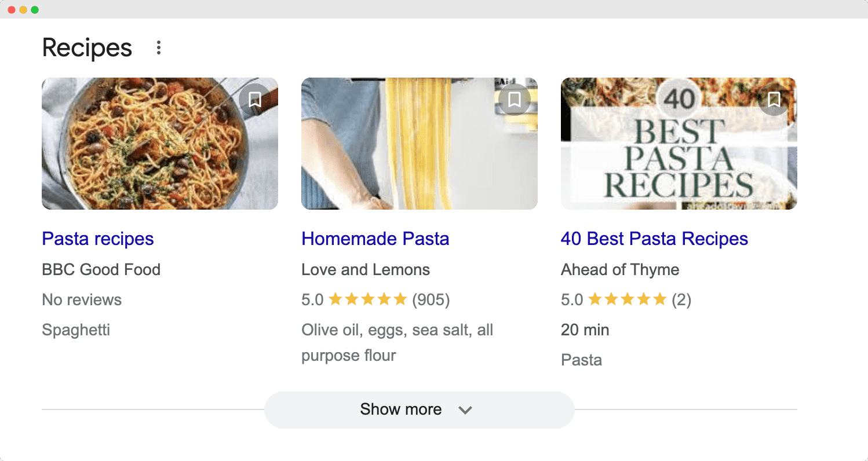Click the green maximize window dot
This screenshot has height=461, width=868.
pos(35,9)
